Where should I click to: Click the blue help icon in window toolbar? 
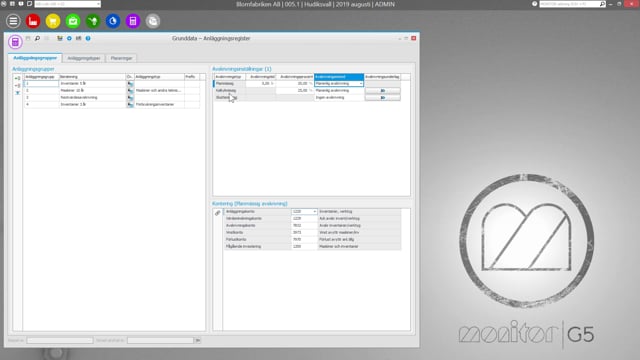pyautogui.click(x=88, y=38)
